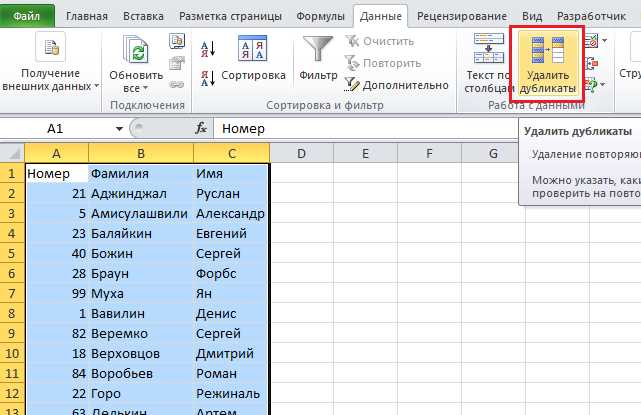Select cell with Вавилин
The width and height of the screenshot is (641, 415).
point(141,314)
